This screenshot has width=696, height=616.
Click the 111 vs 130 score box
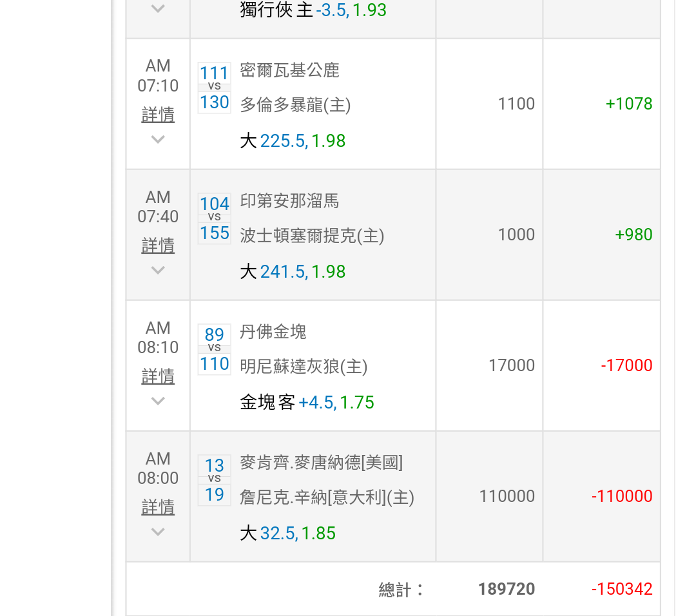tap(215, 88)
